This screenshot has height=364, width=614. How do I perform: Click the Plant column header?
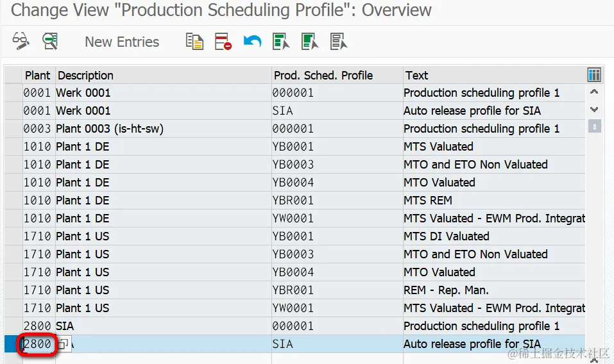[38, 75]
